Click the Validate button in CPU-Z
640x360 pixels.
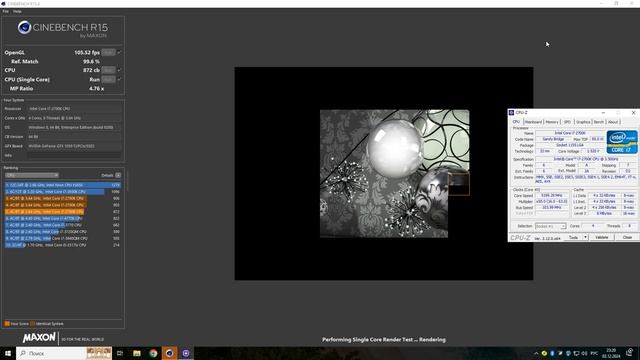pyautogui.click(x=601, y=237)
